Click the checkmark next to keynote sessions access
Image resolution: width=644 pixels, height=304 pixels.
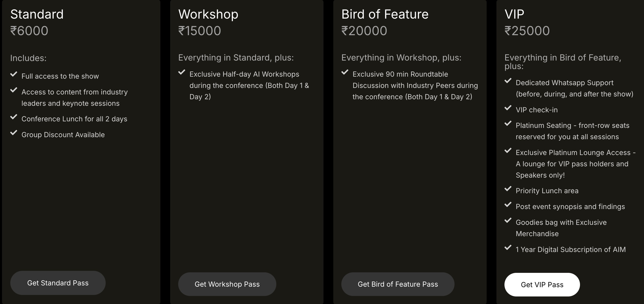coord(14,90)
